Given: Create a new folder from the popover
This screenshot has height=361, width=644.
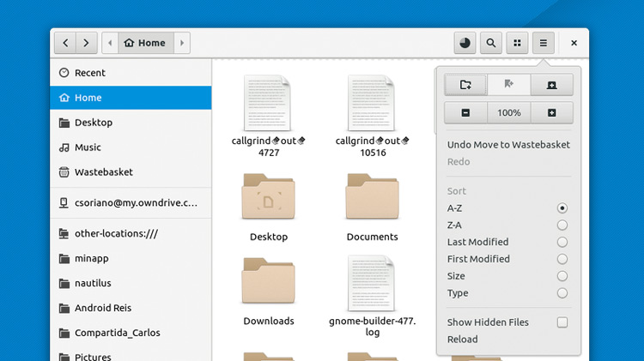Looking at the screenshot, I should click(465, 85).
